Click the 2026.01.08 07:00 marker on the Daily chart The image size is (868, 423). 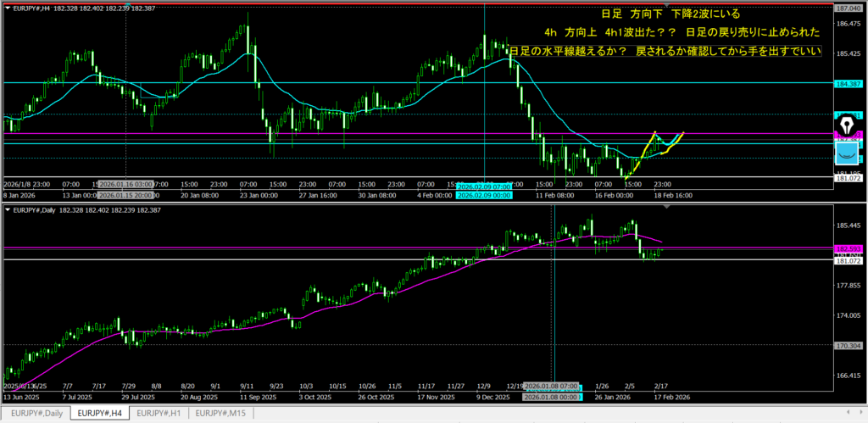(553, 387)
